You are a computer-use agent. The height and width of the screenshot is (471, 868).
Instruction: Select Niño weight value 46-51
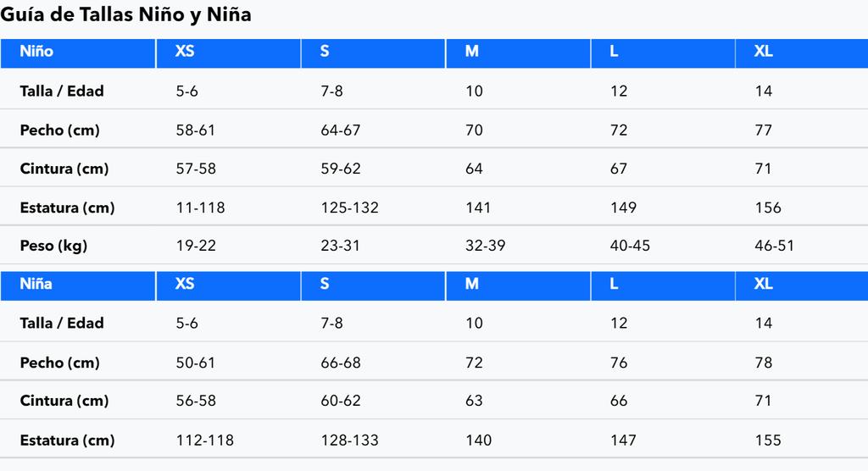pos(774,245)
